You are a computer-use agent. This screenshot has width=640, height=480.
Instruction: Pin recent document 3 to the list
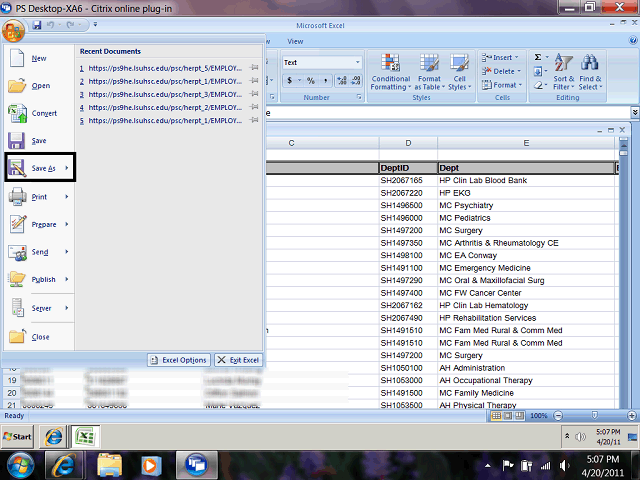coord(254,93)
